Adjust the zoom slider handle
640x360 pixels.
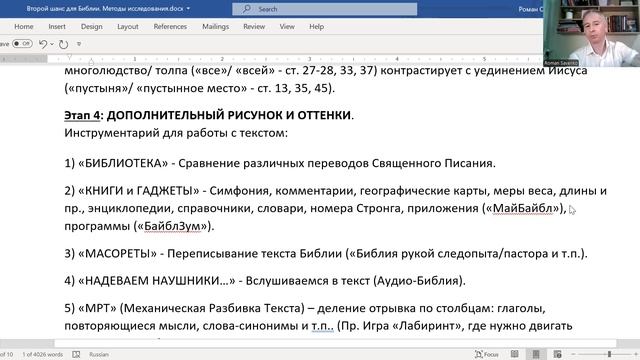(x=609, y=354)
